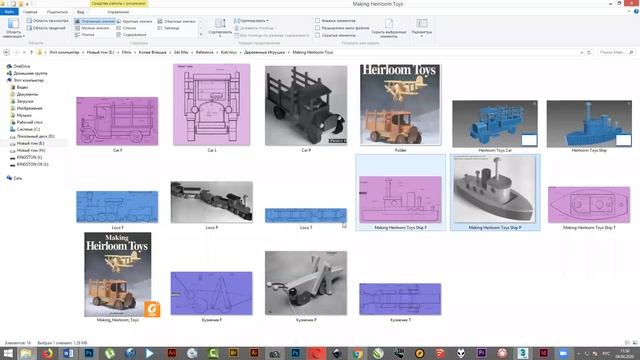The width and height of the screenshot is (640, 360).
Task: Focus the search box field
Action: point(616,52)
